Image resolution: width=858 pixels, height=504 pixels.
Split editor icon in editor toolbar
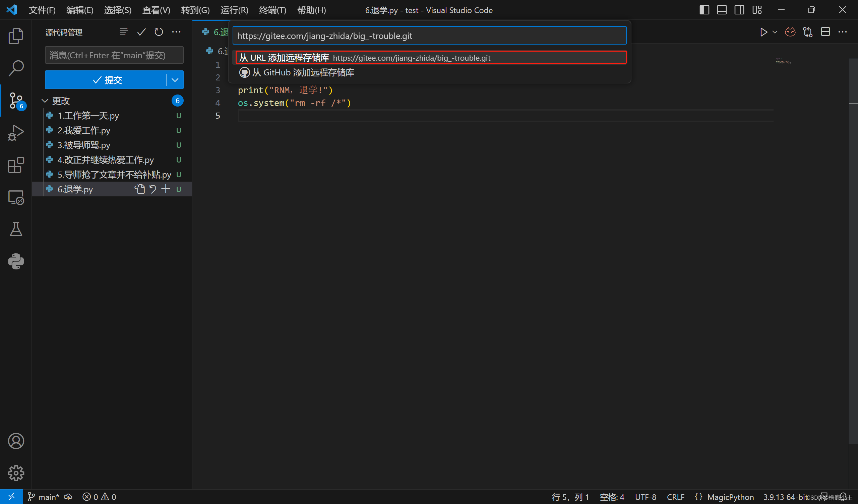[825, 32]
